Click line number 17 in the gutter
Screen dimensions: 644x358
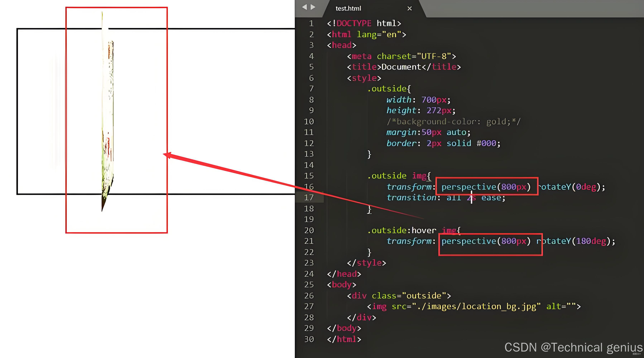coord(309,198)
